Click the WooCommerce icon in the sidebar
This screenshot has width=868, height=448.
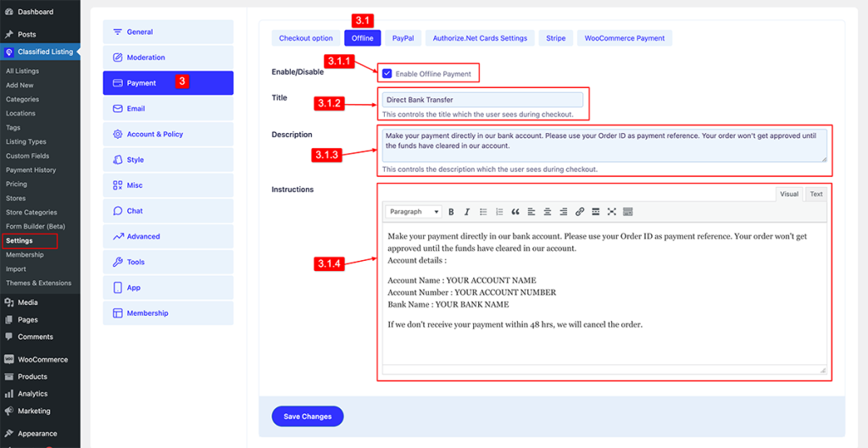[x=8, y=360]
